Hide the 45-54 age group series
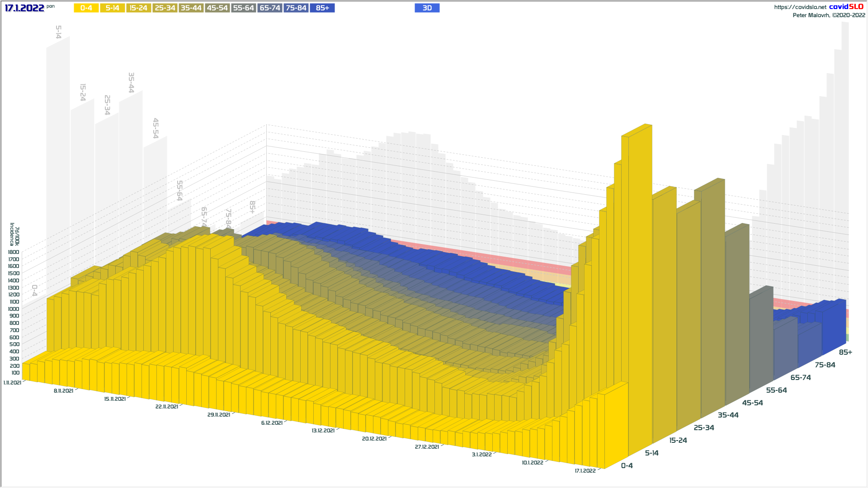The height and width of the screenshot is (488, 868). point(217,8)
